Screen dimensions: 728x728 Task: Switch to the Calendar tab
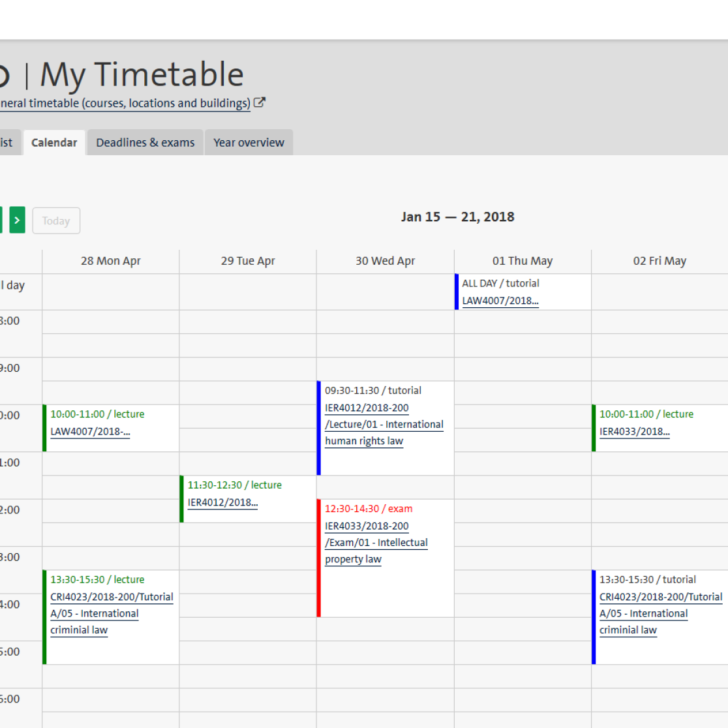tap(54, 143)
